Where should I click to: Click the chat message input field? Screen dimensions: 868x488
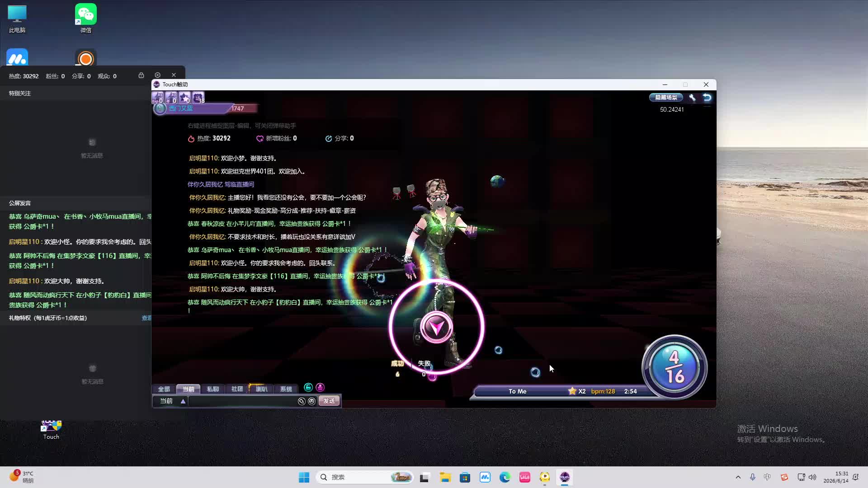tap(243, 401)
